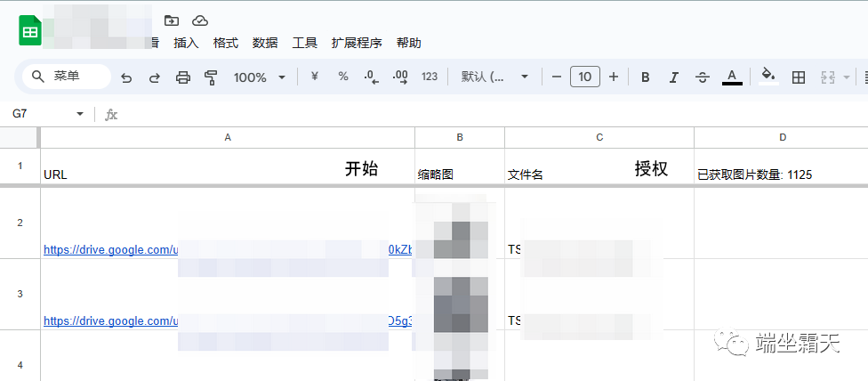Open the fill color picker
This screenshot has height=381, width=868.
coord(768,77)
